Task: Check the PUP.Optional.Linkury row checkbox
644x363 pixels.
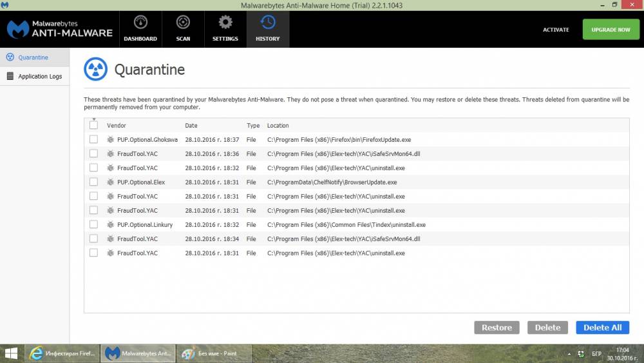Action: tap(93, 224)
